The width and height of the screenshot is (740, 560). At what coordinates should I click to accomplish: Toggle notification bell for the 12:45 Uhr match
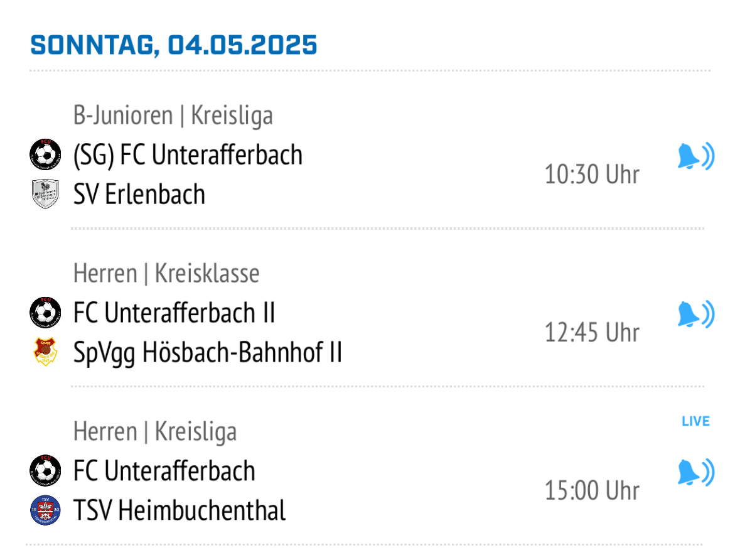point(695,314)
